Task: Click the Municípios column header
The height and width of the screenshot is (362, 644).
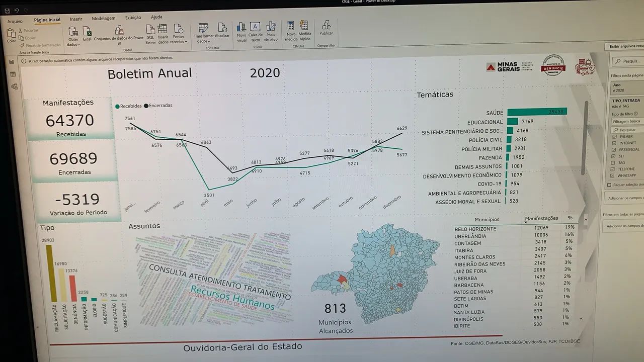Action: 487,220
